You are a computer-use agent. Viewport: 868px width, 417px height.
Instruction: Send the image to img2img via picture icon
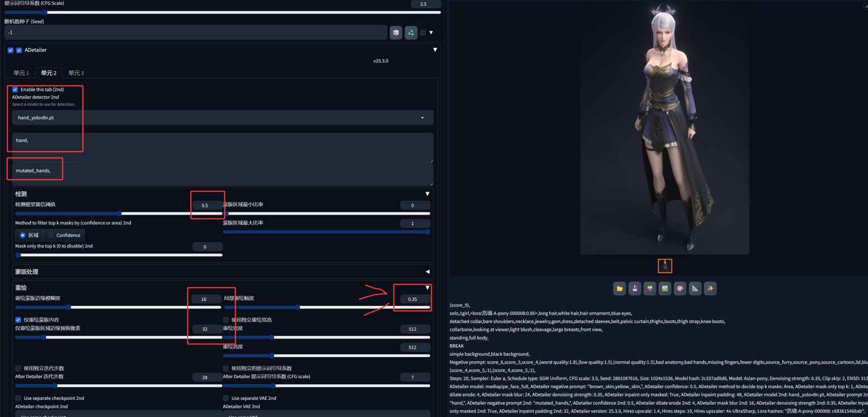pos(665,289)
